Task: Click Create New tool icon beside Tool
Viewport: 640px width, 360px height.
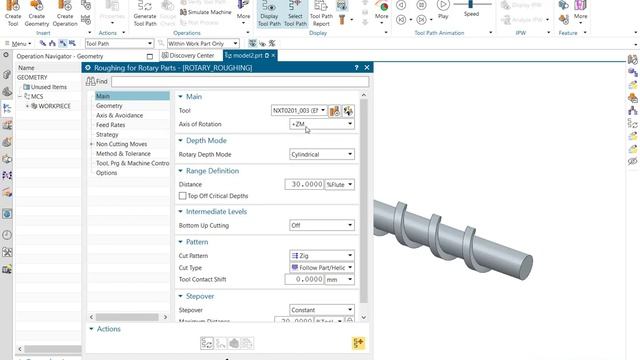Action: 335,111
